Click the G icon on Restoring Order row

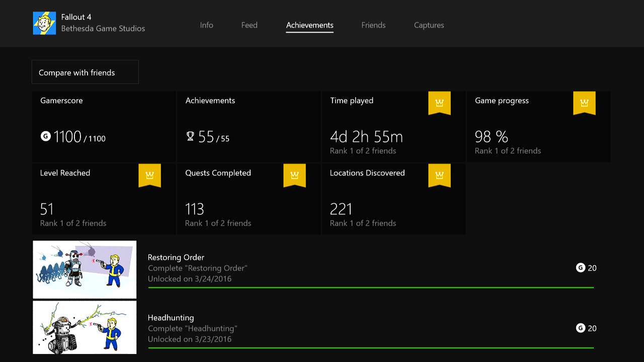pos(581,268)
